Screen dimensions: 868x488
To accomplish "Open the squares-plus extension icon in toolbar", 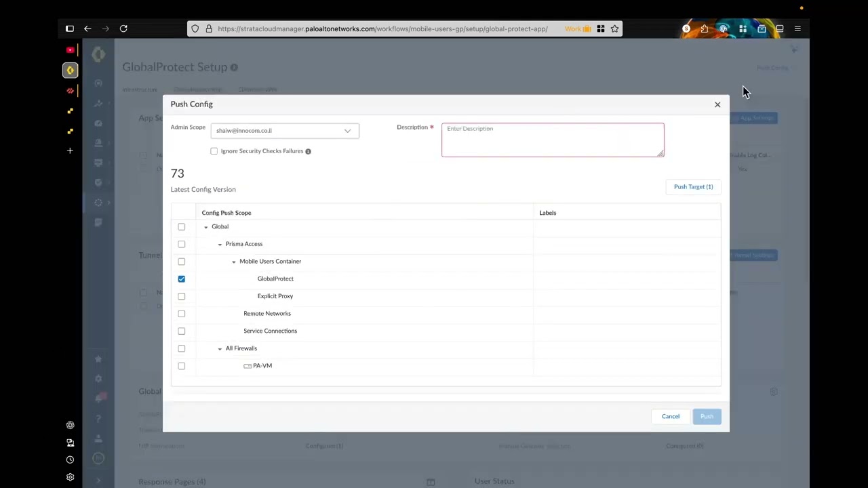I will (x=743, y=28).
